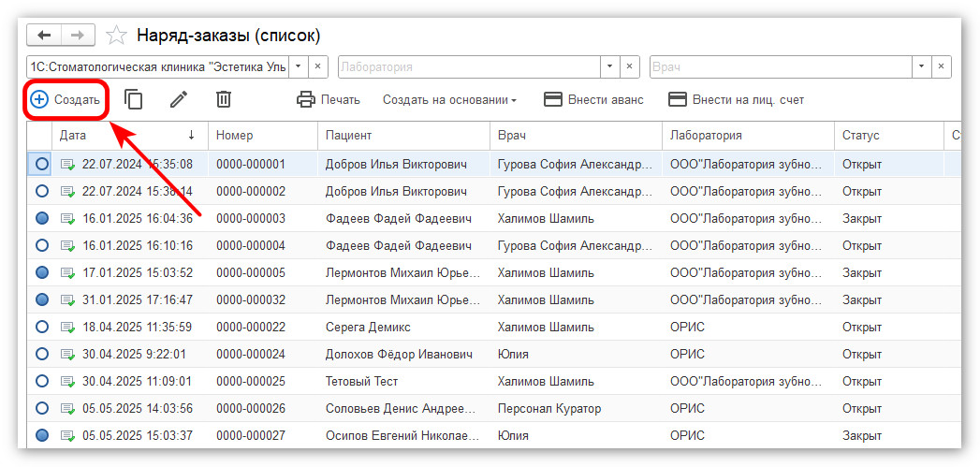Click the back navigation arrow
This screenshot has width=980, height=467.
[x=45, y=35]
